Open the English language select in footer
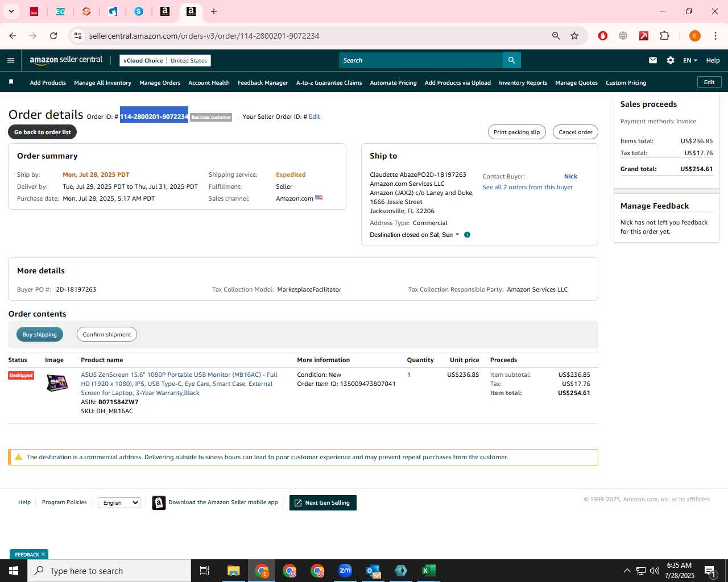The height and width of the screenshot is (582, 728). (119, 502)
